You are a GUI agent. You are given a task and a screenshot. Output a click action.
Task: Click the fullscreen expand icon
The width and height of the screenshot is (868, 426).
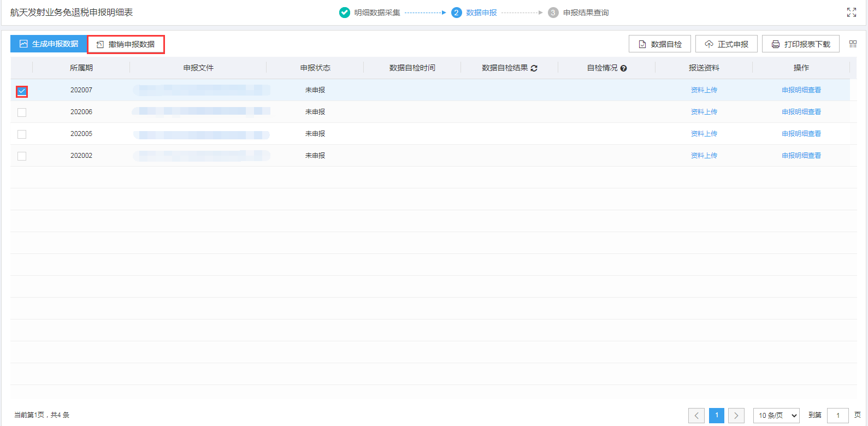click(851, 13)
